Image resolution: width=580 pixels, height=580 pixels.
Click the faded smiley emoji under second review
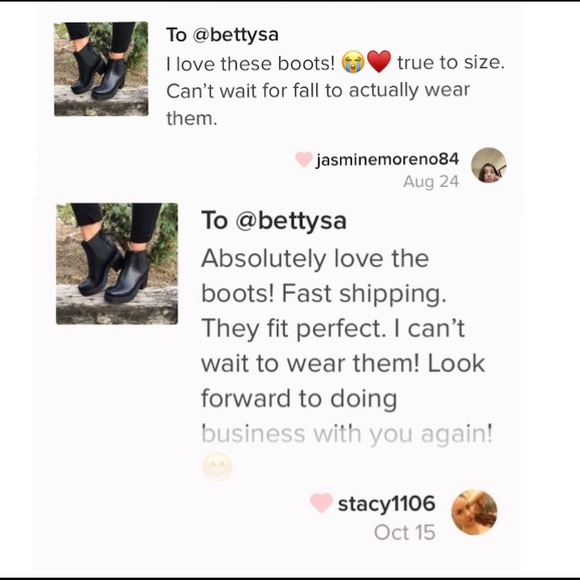click(217, 466)
